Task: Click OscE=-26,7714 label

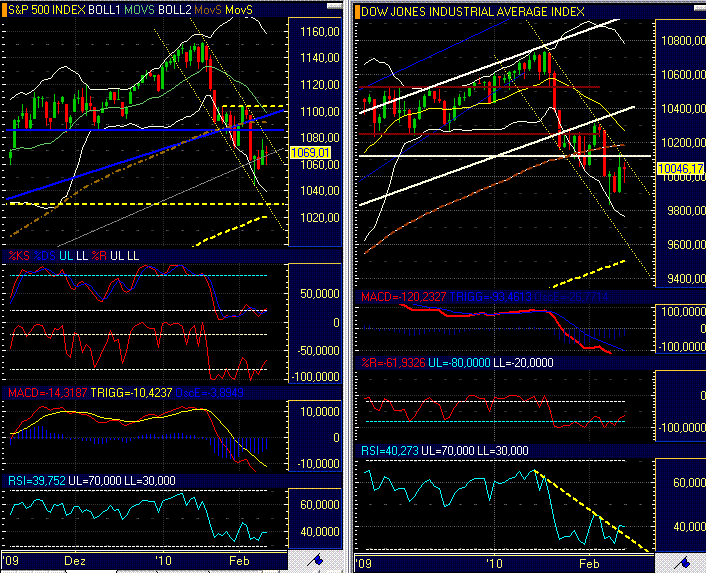Action: point(571,297)
